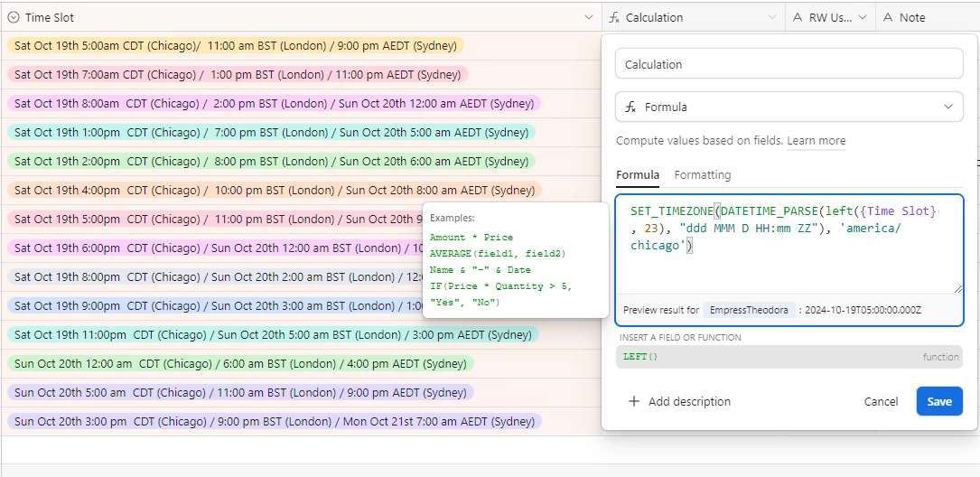
Task: Insert the LEFT() function suggestion
Action: click(x=789, y=357)
